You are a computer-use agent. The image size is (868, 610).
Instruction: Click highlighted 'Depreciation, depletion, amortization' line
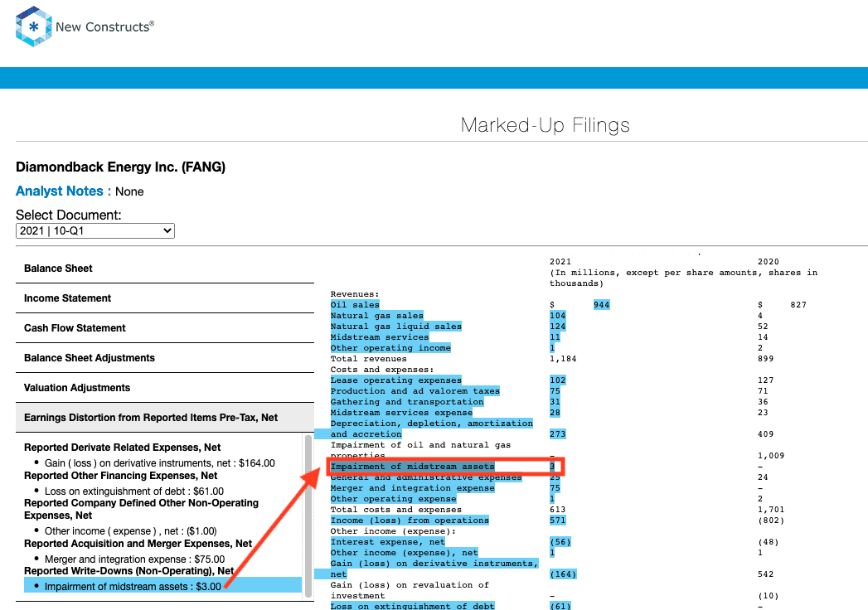click(x=432, y=424)
